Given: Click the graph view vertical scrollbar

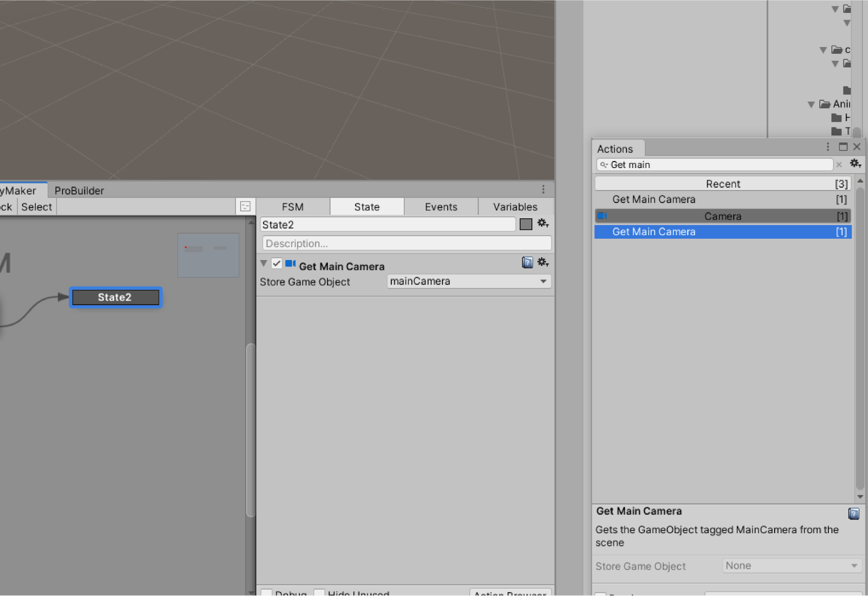Looking at the screenshot, I should pos(251,430).
